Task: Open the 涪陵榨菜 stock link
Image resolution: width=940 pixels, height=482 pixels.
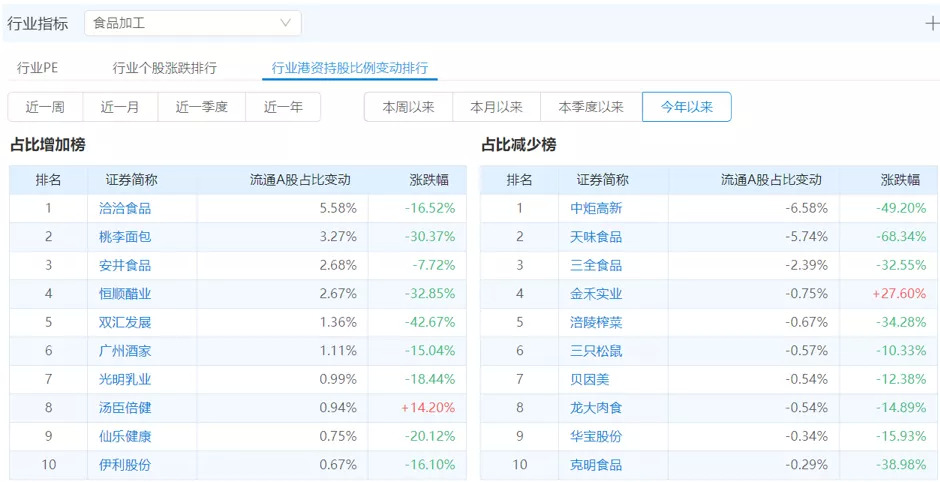Action: coord(596,323)
